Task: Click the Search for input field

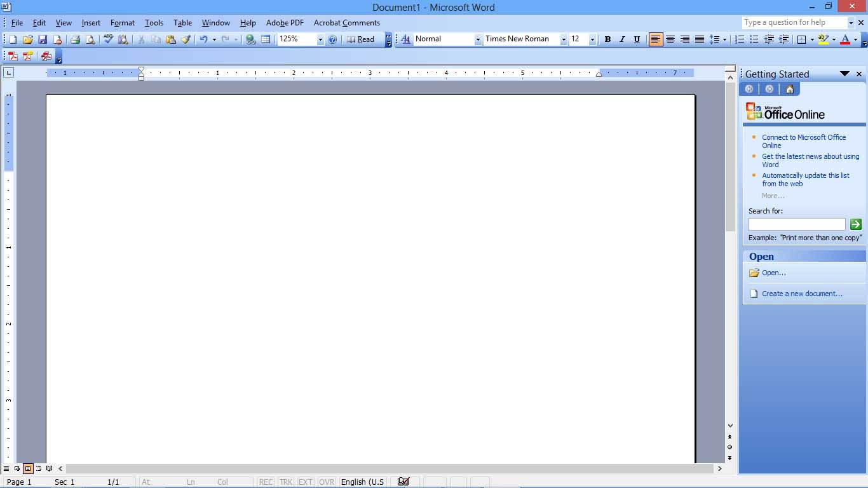Action: click(797, 224)
